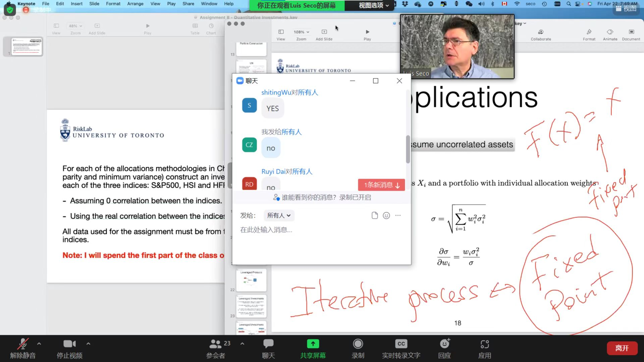Screen dimensions: 644x362
Task: Open the reactions smiley icon
Action: pos(444,344)
